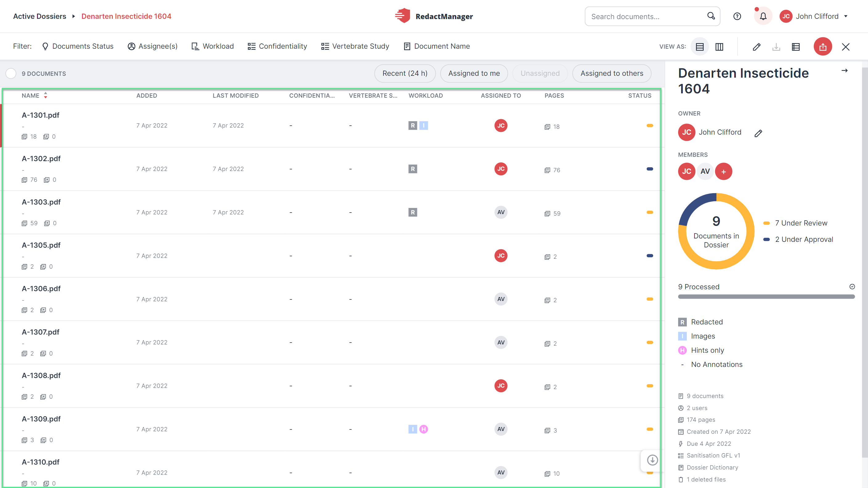
Task: Toggle Images workload legend filter
Action: [697, 336]
